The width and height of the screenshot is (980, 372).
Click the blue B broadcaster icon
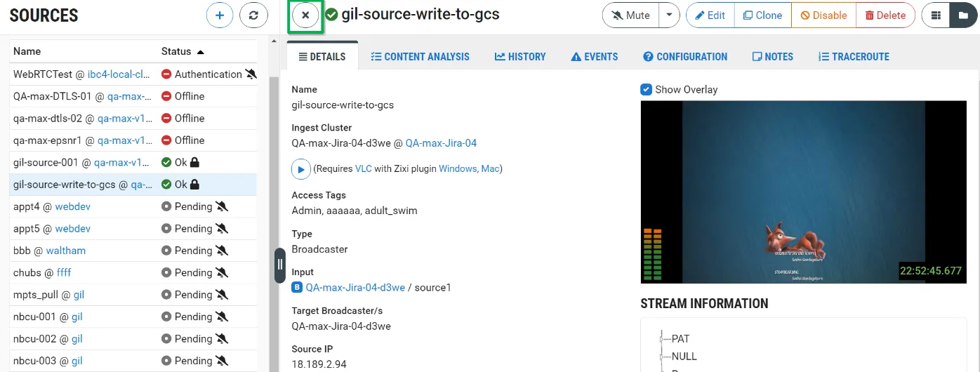click(x=297, y=287)
